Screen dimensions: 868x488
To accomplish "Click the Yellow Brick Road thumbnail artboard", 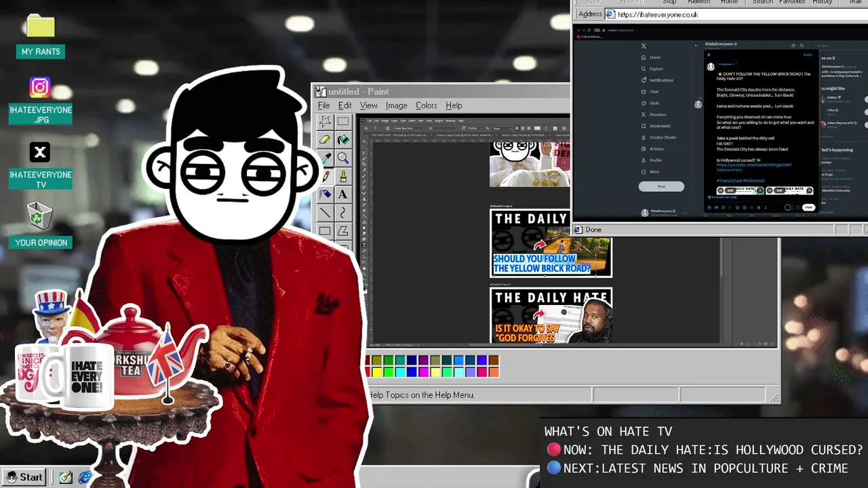I will [551, 243].
